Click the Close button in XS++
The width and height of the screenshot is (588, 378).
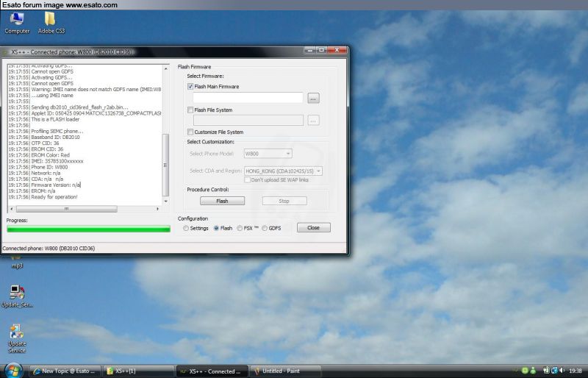tap(314, 227)
